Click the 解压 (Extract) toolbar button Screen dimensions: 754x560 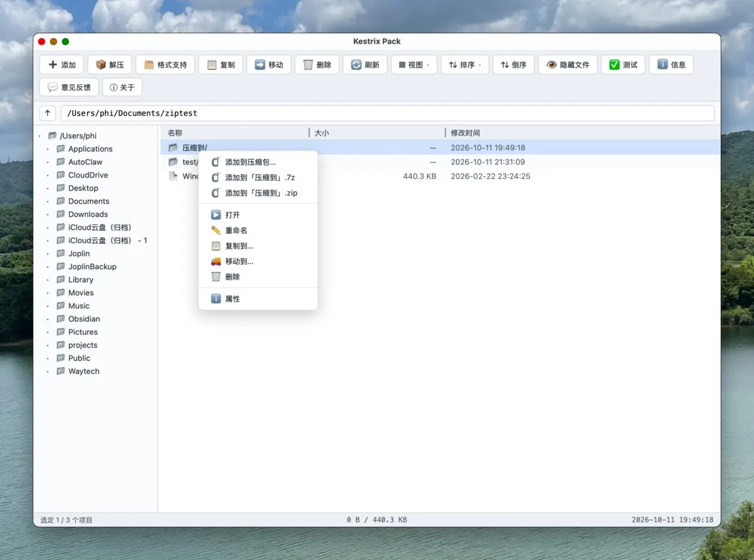110,65
